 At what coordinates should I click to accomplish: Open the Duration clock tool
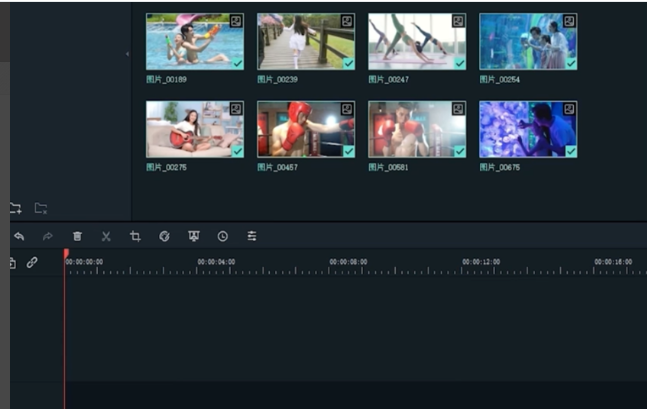pyautogui.click(x=222, y=236)
